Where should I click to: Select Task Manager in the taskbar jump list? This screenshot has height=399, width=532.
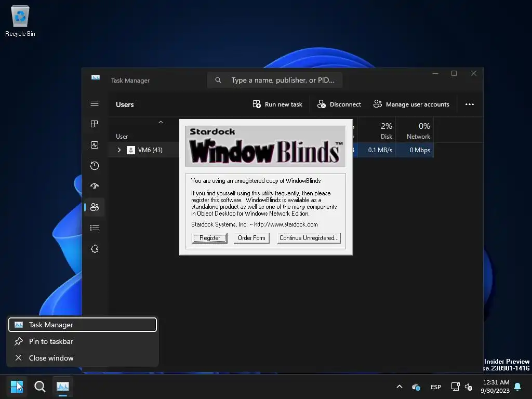point(83,325)
